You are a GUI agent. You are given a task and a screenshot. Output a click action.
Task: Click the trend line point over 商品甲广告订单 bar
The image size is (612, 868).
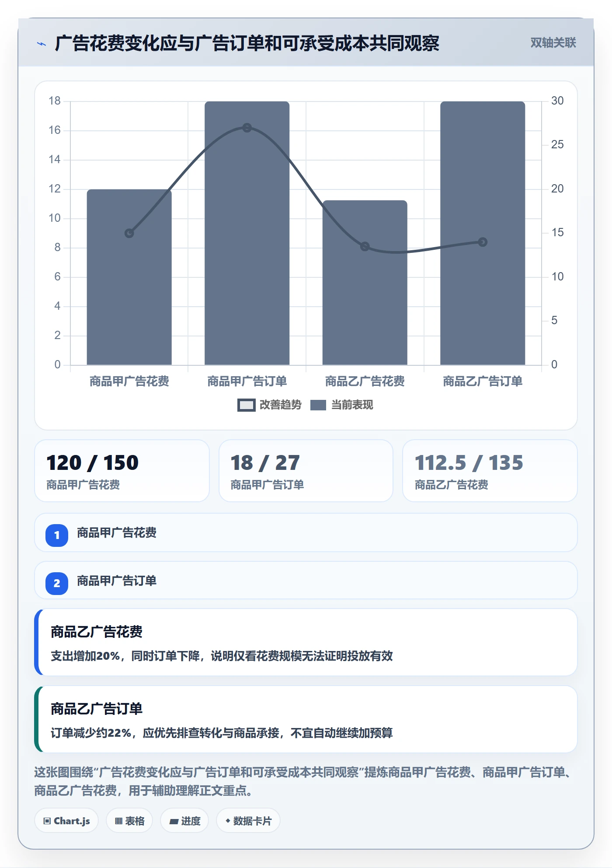(247, 128)
